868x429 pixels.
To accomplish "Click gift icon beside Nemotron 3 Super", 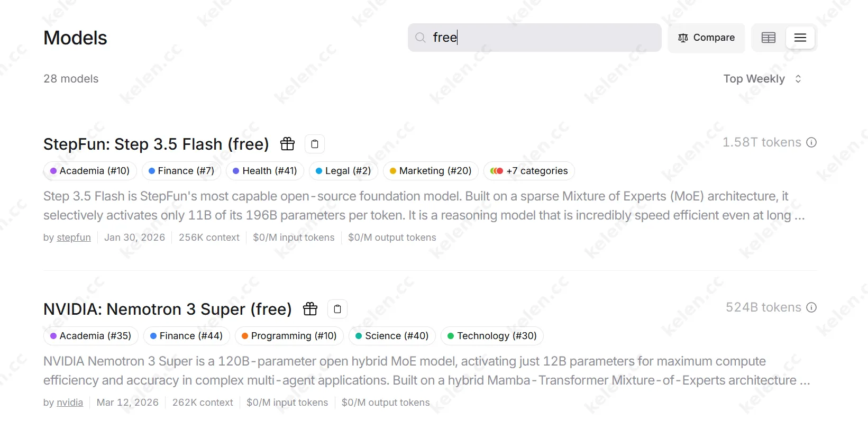I will point(310,309).
